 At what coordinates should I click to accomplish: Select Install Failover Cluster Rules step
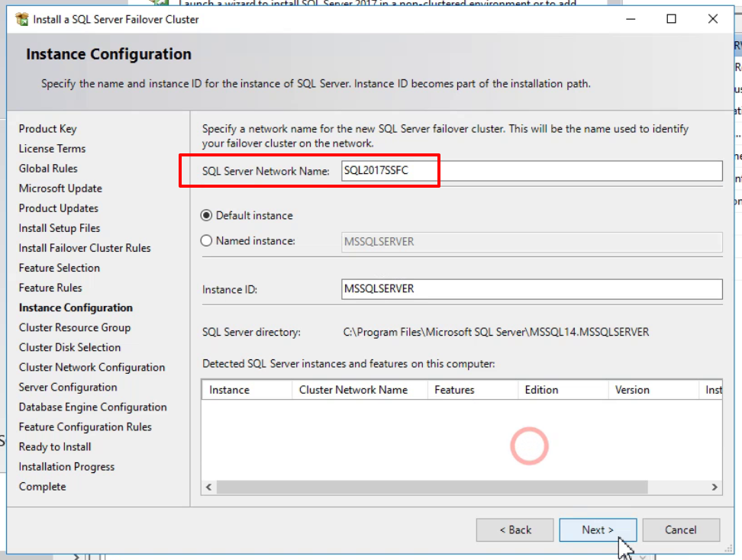click(x=85, y=248)
